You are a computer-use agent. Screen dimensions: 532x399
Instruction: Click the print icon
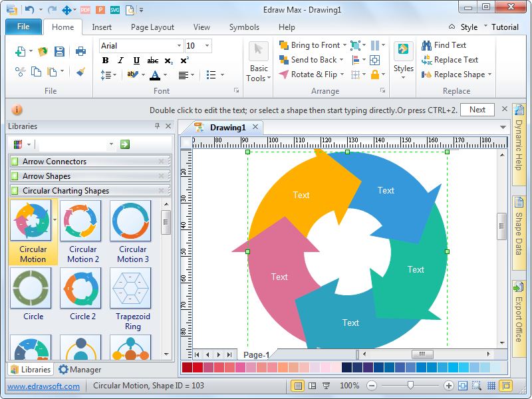coord(81,51)
